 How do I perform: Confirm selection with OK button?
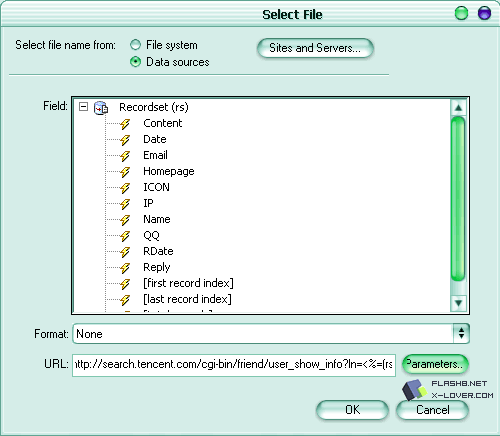[x=352, y=410]
